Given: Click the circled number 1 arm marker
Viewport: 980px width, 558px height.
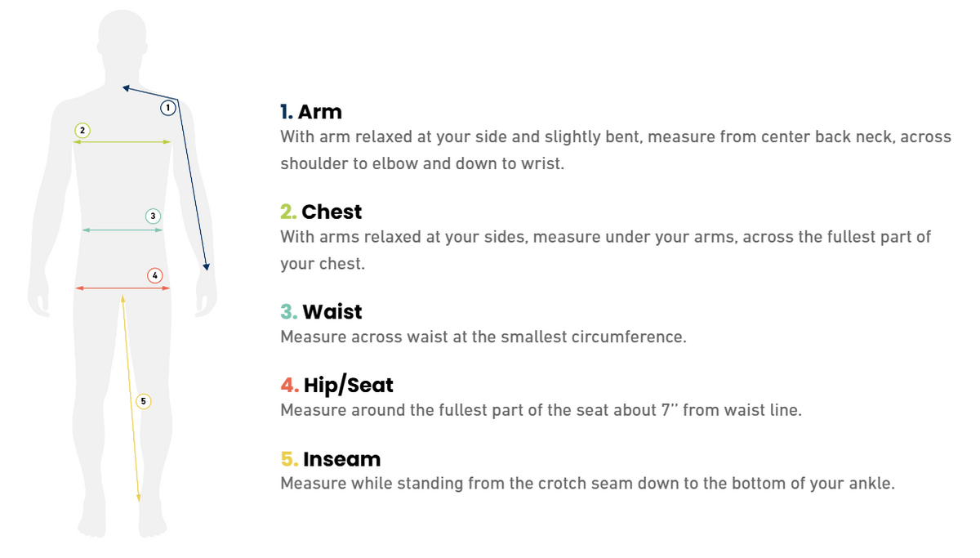Looking at the screenshot, I should [167, 107].
